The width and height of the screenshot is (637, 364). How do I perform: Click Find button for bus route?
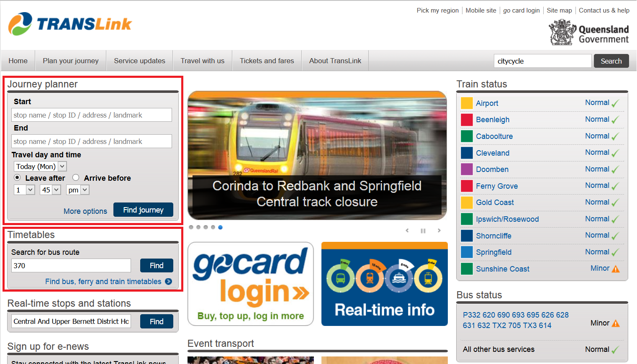point(157,266)
